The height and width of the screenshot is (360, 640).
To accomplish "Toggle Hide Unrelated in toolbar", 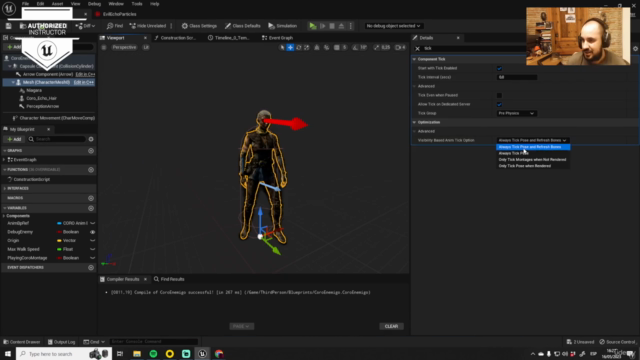I will 148,26.
